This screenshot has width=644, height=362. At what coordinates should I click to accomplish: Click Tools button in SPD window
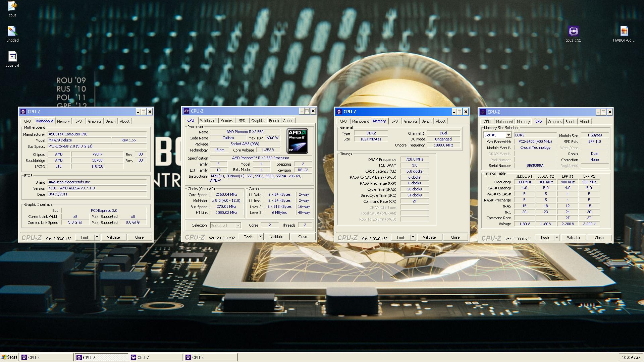coord(545,238)
